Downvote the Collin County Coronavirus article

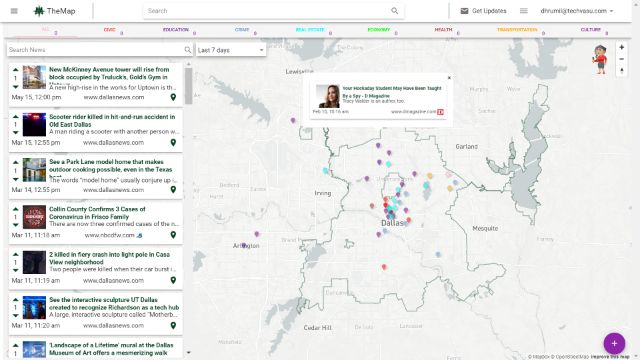click(16, 225)
